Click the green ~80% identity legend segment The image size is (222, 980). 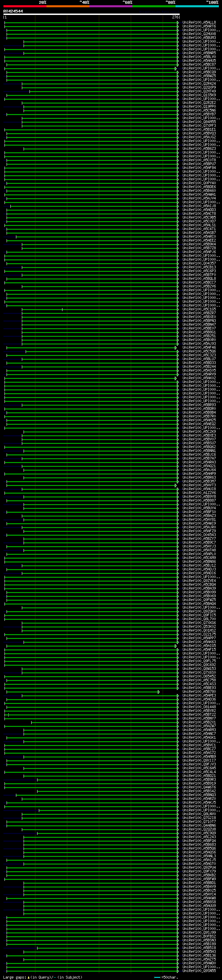click(154, 6)
